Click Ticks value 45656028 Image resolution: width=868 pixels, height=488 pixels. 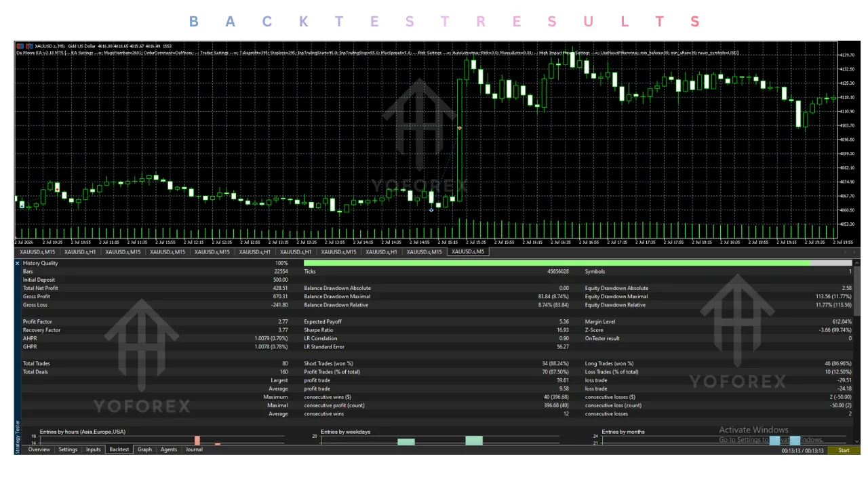coord(558,271)
